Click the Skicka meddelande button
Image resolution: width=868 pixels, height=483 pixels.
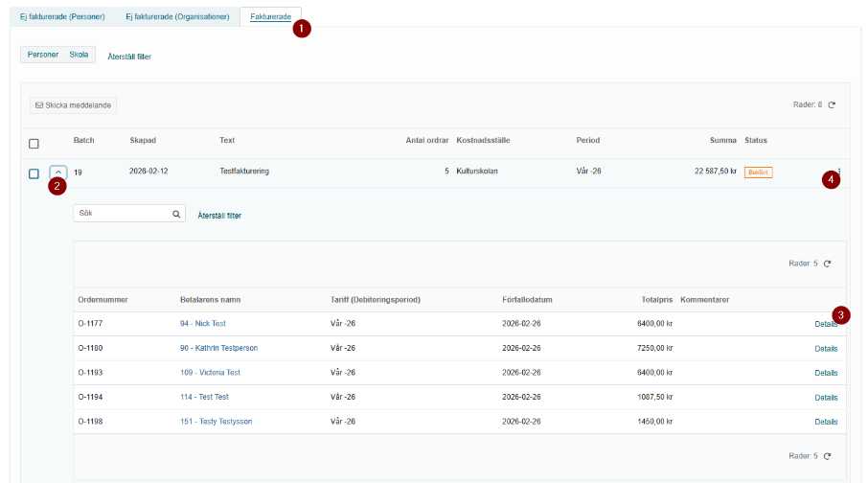coord(73,105)
